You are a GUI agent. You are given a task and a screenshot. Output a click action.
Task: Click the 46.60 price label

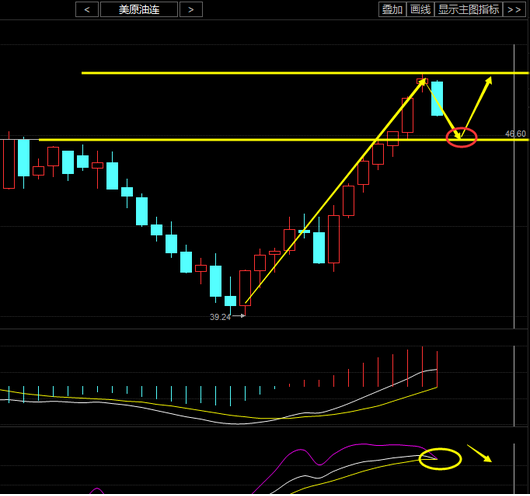point(515,134)
